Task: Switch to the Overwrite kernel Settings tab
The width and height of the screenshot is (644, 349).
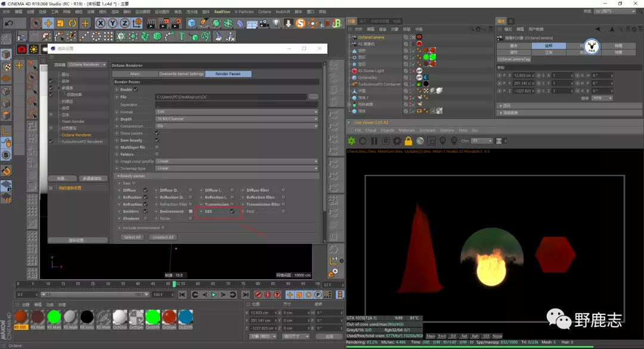Action: (x=181, y=74)
